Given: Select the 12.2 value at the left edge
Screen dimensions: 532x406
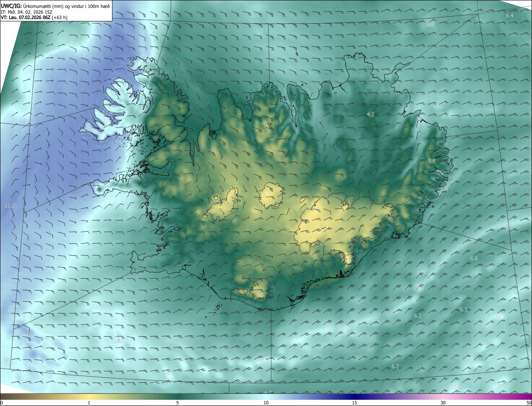Looking at the screenshot, I should pos(10,205).
